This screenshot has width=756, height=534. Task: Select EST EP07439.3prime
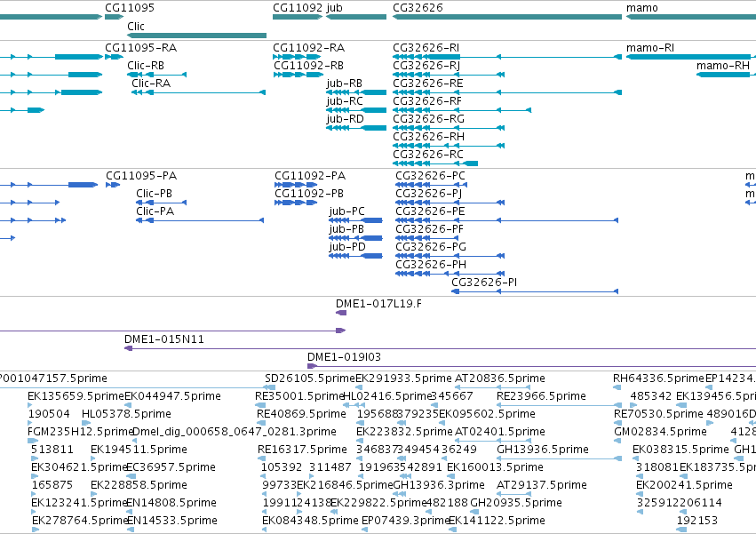[406, 521]
